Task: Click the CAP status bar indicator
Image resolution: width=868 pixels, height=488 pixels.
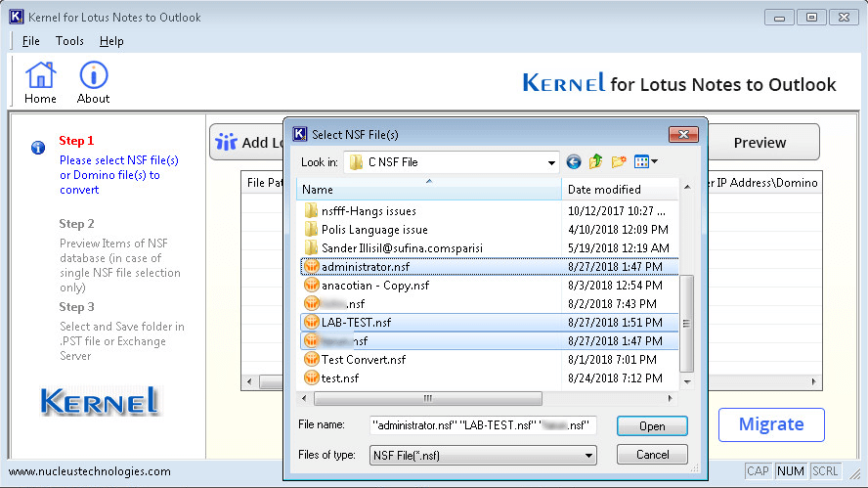Action: [x=758, y=471]
